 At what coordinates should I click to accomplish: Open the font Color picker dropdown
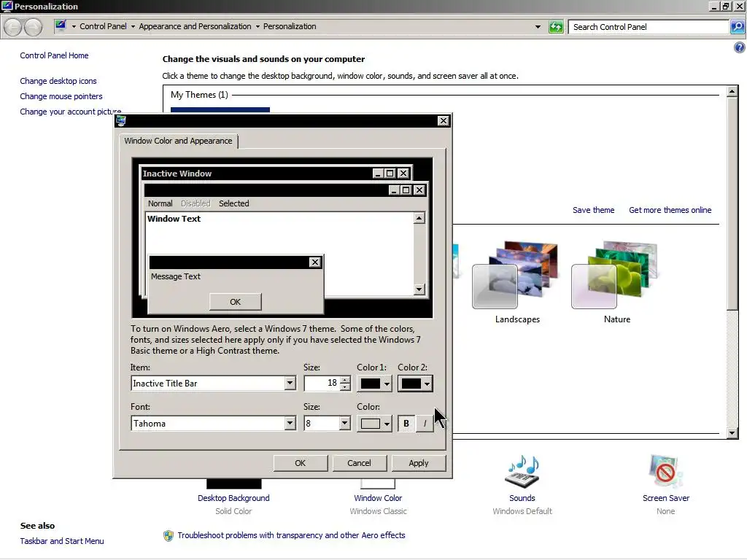(x=374, y=424)
